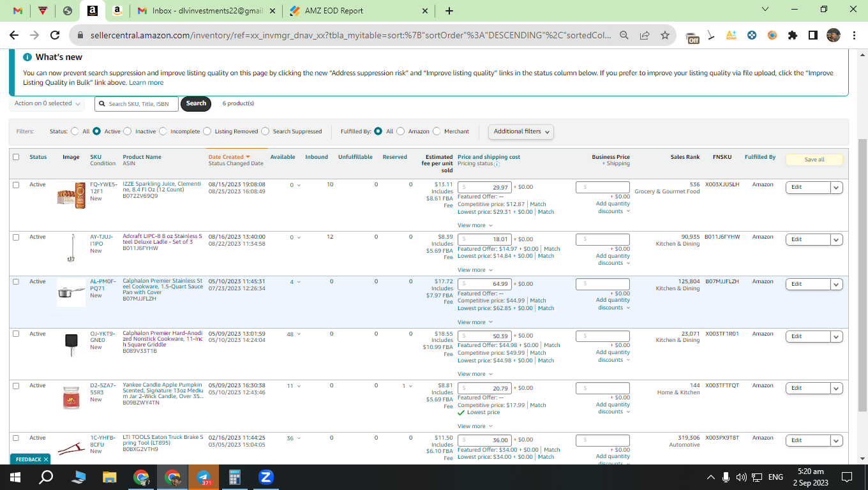Open the Learn more link
Screen dimensions: 868x490
(146, 83)
